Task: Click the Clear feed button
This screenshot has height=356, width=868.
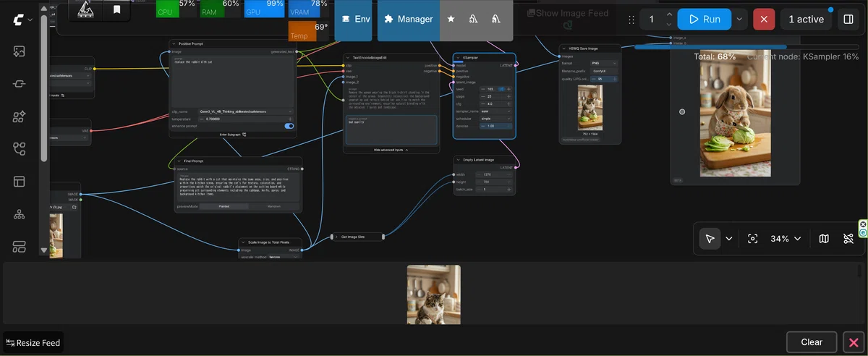Action: (x=812, y=342)
